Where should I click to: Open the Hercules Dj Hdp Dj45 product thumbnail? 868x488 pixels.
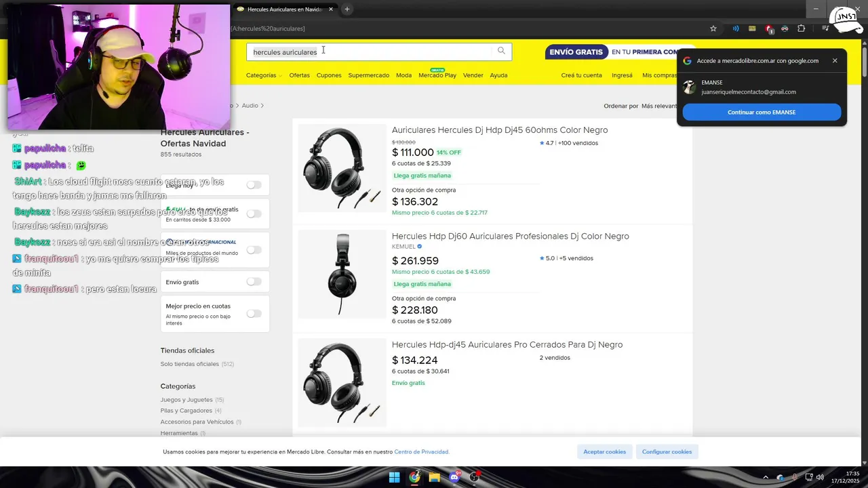(x=342, y=168)
